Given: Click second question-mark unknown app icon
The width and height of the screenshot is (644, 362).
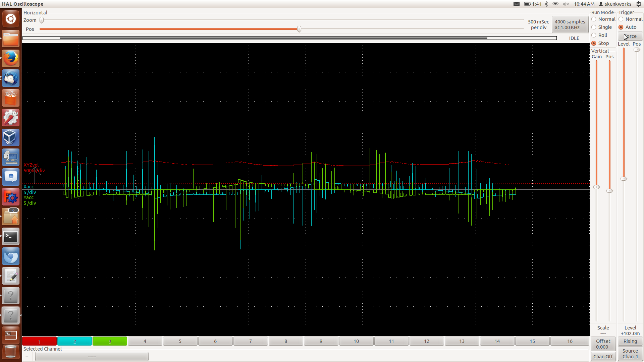Looking at the screenshot, I should click(x=11, y=315).
